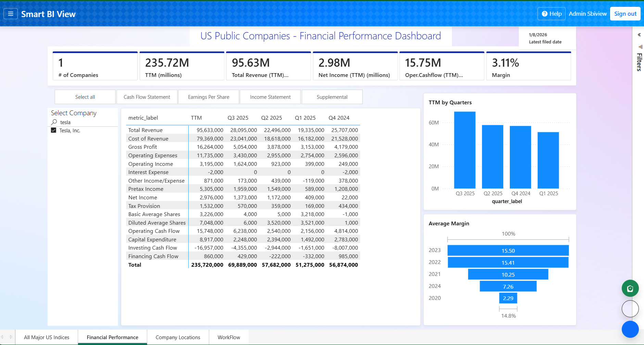Click the Sign out button
The image size is (644, 345).
pos(625,14)
